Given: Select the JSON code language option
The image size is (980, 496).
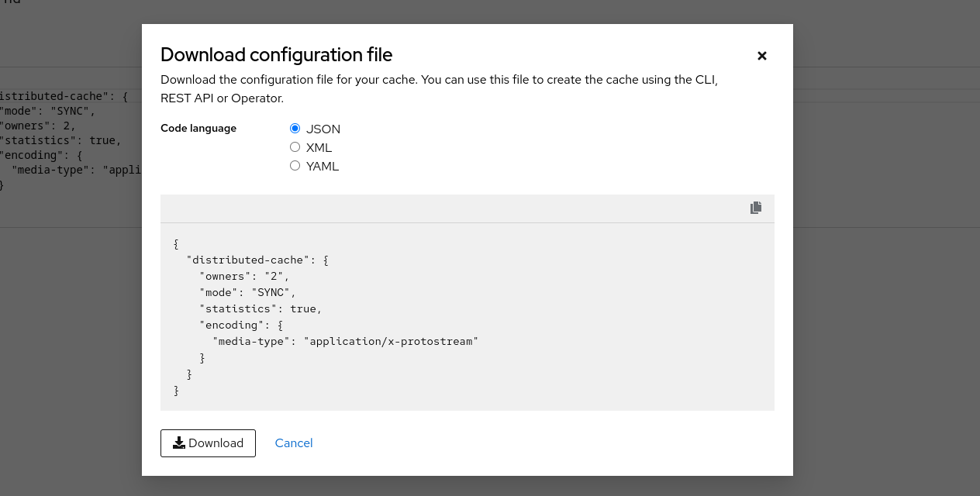Looking at the screenshot, I should (x=295, y=128).
